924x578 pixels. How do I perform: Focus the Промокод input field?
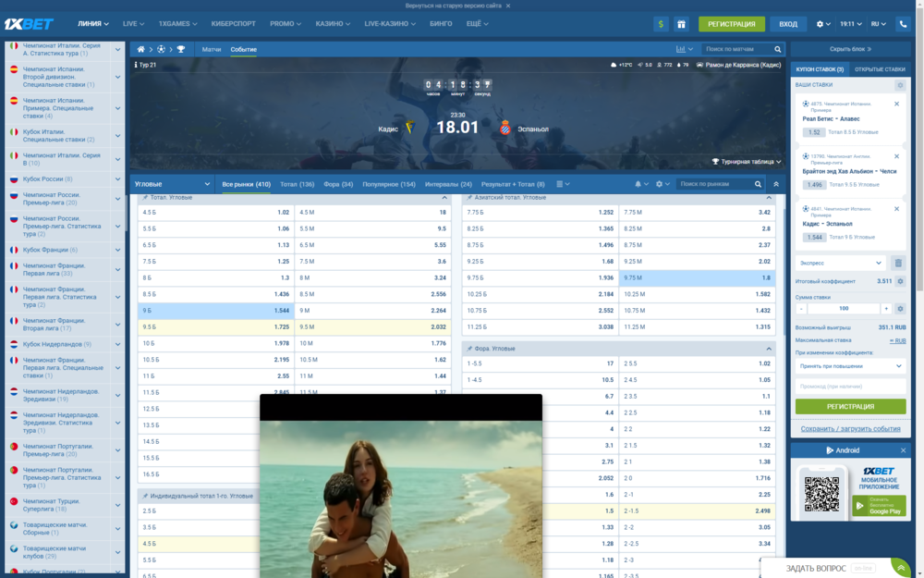(x=850, y=387)
